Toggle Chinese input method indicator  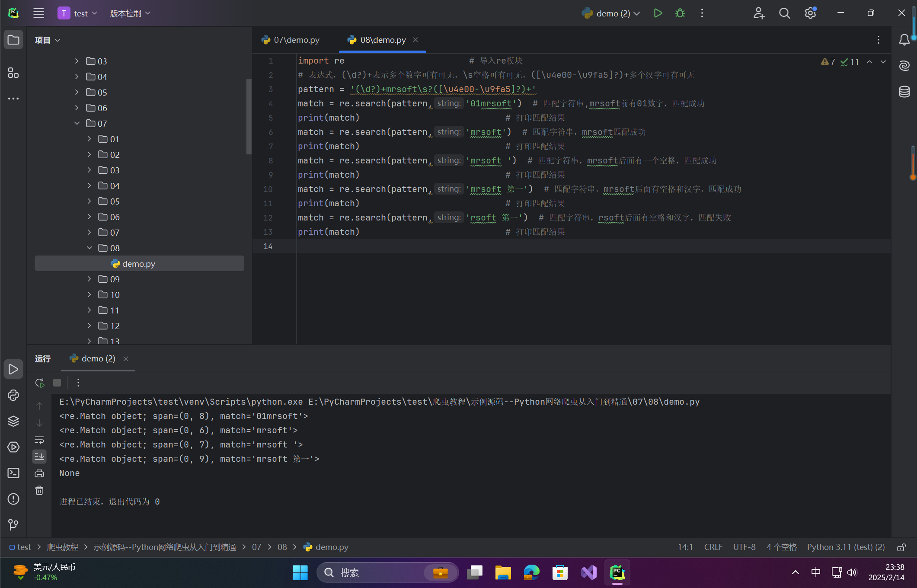pyautogui.click(x=816, y=572)
